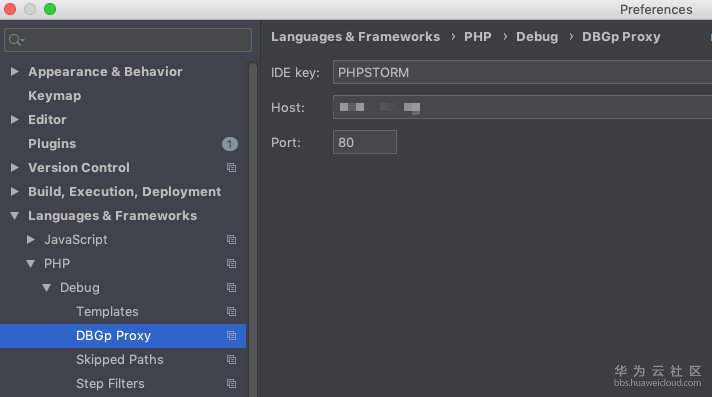Click the settings tree vertical scrollbar

pyautogui.click(x=253, y=230)
